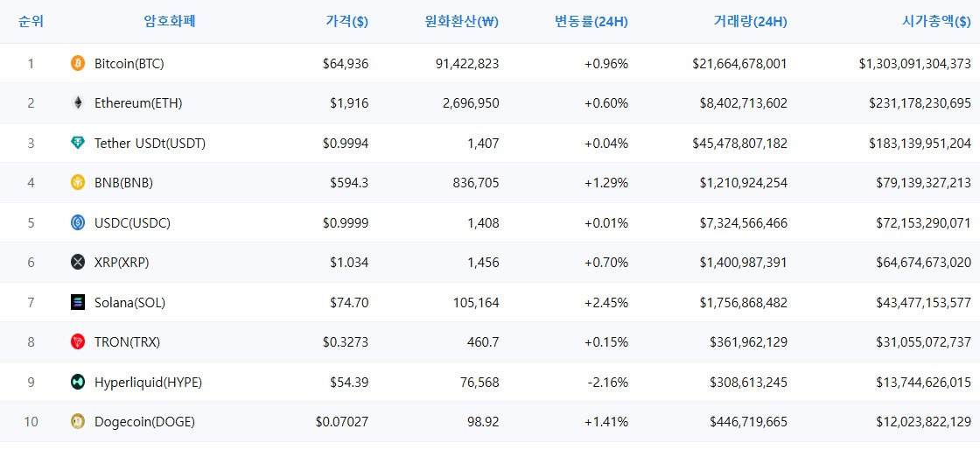Click Dogecoin won value 98.92
The width and height of the screenshot is (980, 450).
tap(483, 423)
